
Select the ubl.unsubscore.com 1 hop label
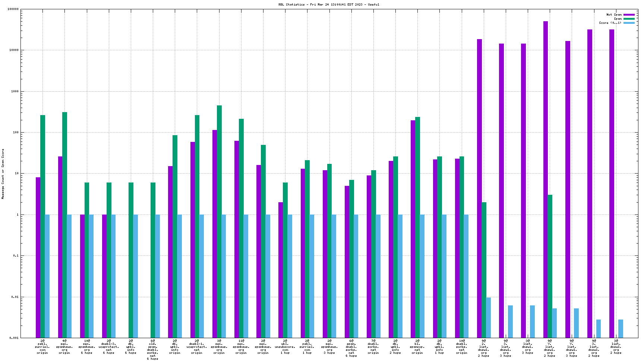(x=285, y=347)
